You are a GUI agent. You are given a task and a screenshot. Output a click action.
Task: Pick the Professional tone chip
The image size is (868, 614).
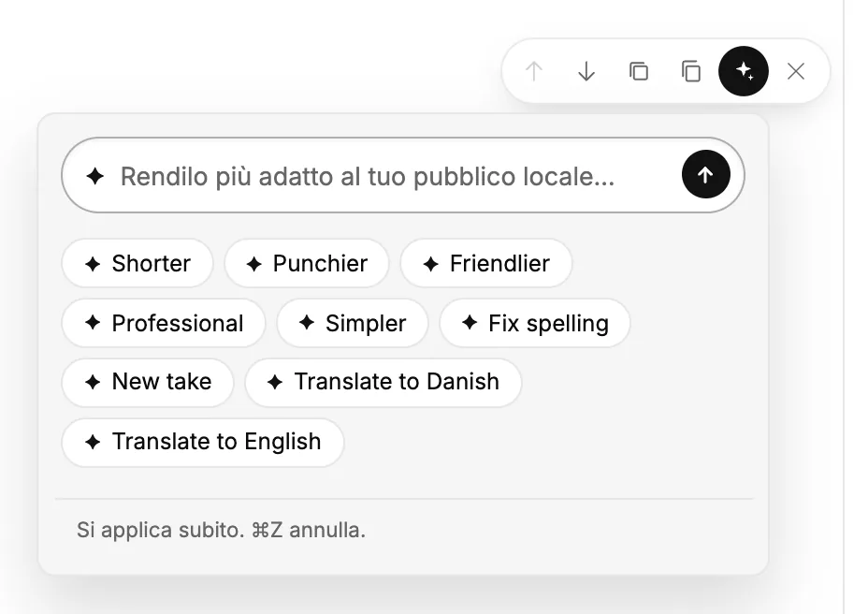click(164, 323)
